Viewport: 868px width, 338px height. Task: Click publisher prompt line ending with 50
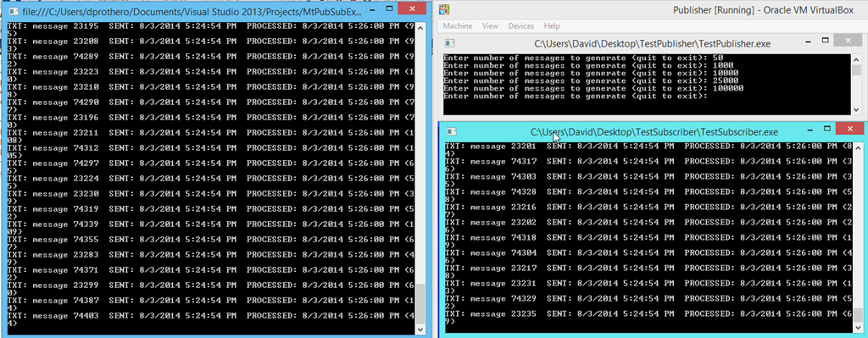[583, 58]
